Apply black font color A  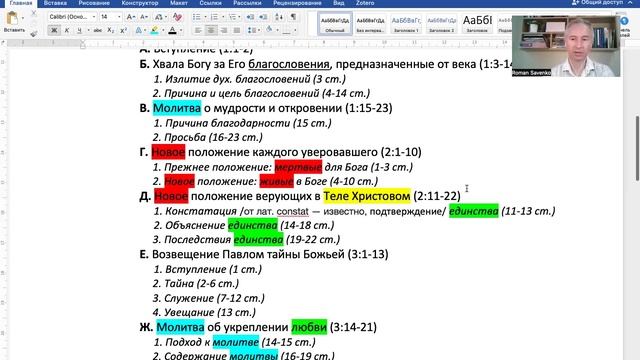tap(172, 30)
